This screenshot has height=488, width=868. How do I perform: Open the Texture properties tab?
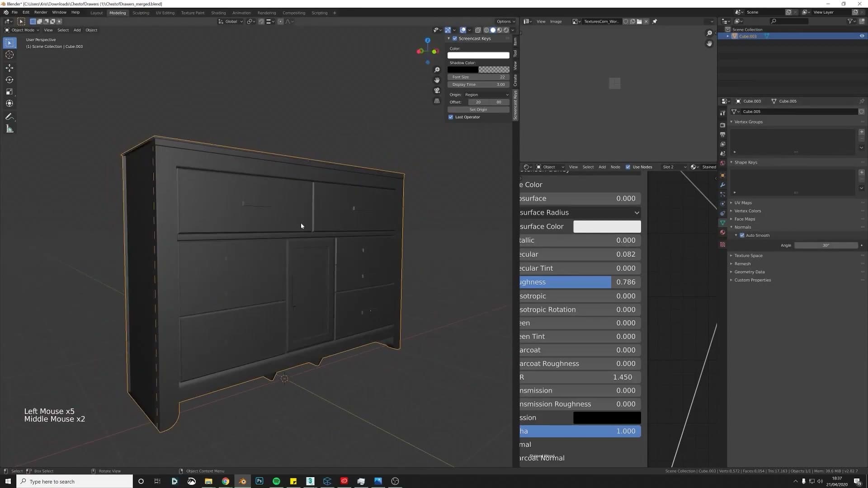coord(722,244)
